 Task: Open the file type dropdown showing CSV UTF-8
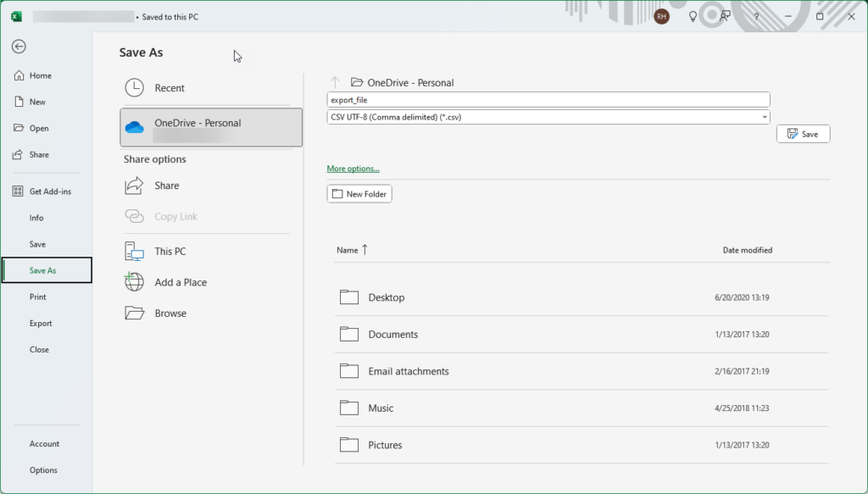tap(548, 117)
